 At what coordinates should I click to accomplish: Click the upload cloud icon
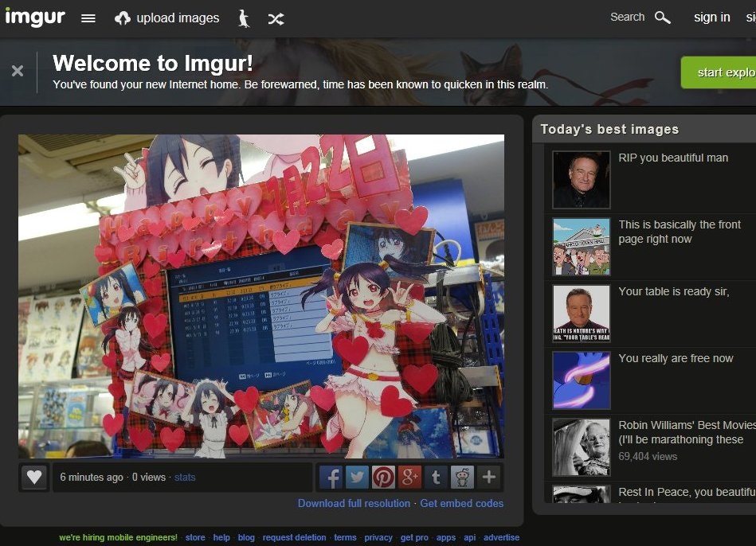pyautogui.click(x=123, y=18)
